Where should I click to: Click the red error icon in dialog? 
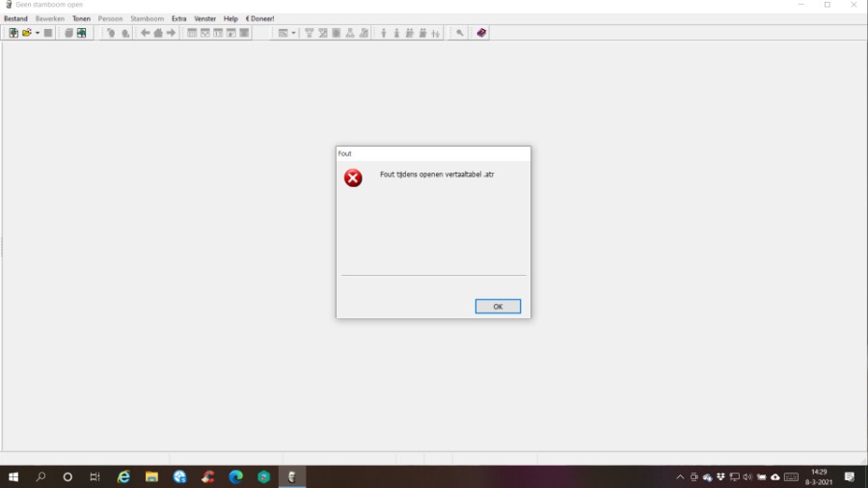point(353,177)
